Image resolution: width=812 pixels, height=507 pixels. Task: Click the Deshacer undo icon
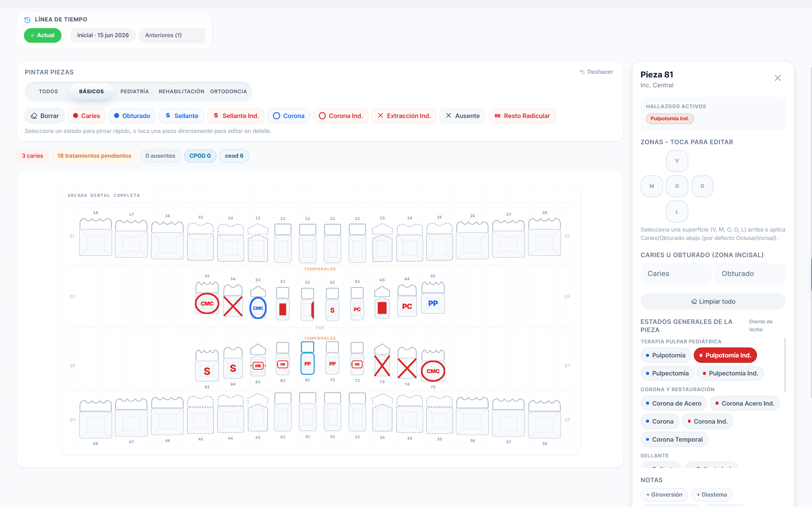point(582,72)
